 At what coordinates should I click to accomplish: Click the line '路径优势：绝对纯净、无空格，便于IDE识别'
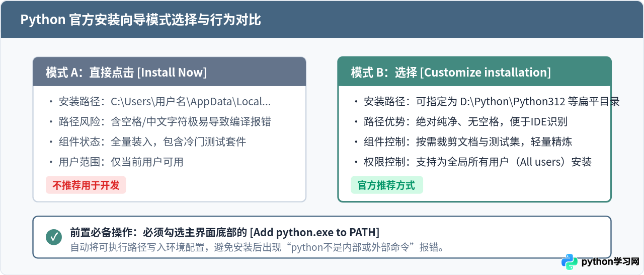466,122
